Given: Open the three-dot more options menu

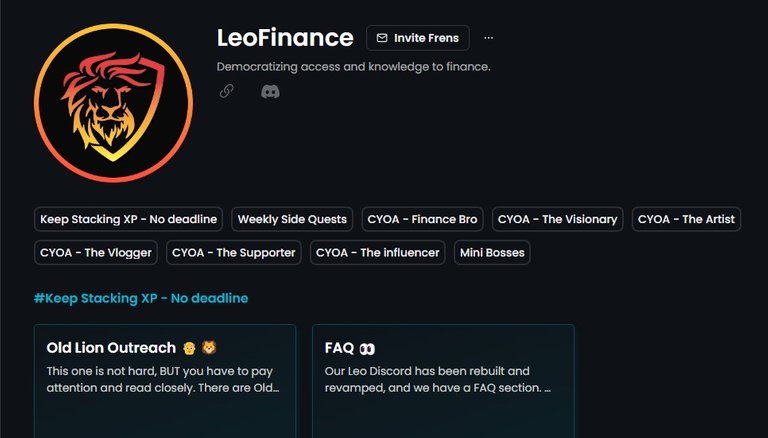Looking at the screenshot, I should [x=488, y=38].
